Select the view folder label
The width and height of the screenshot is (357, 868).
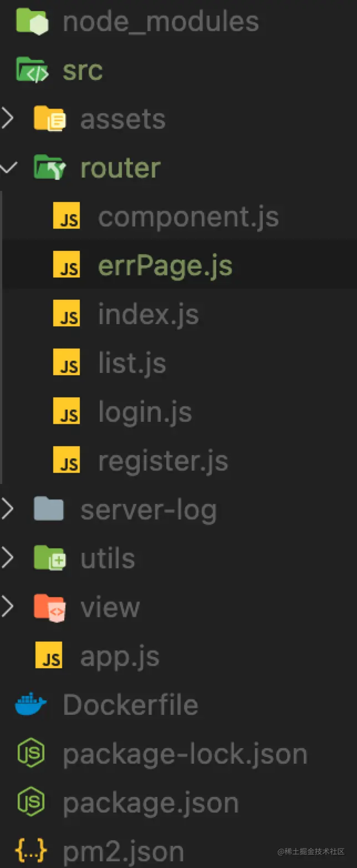(110, 607)
